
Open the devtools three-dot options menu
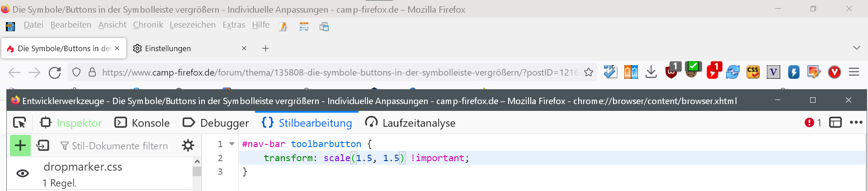point(856,123)
